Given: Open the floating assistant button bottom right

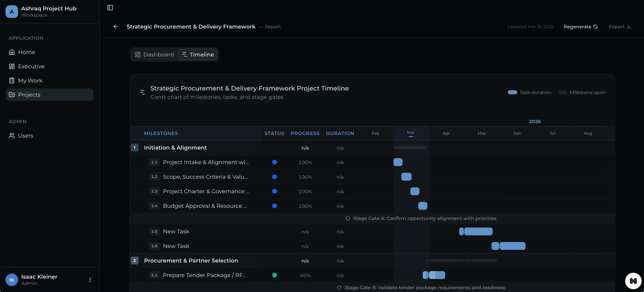Looking at the screenshot, I should click(x=633, y=281).
